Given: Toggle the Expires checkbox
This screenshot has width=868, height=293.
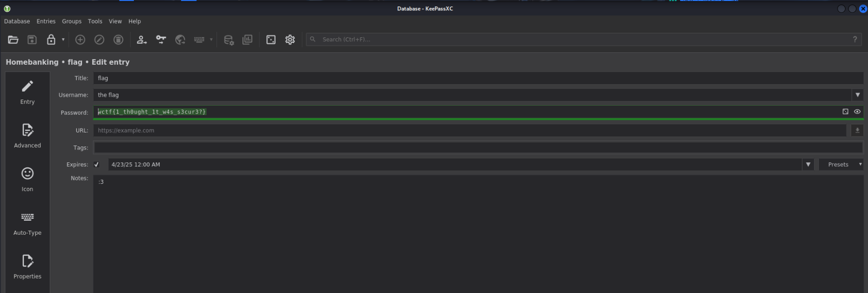Looking at the screenshot, I should click(97, 164).
